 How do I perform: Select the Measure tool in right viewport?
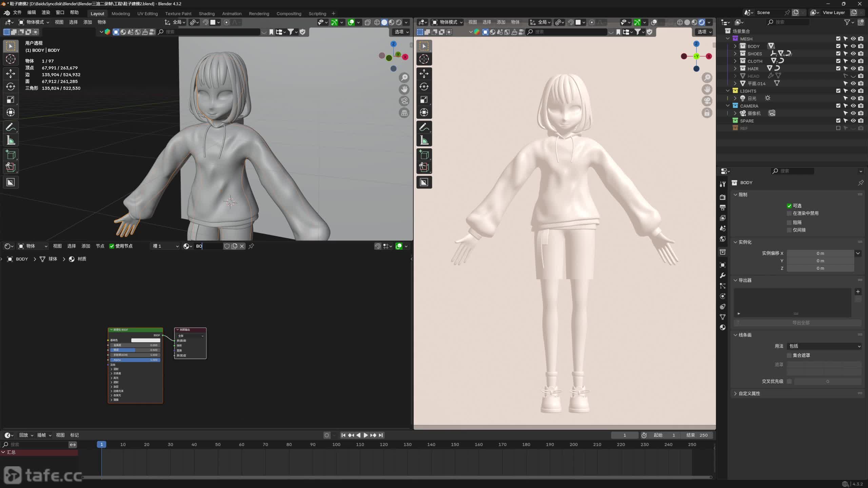pos(424,140)
